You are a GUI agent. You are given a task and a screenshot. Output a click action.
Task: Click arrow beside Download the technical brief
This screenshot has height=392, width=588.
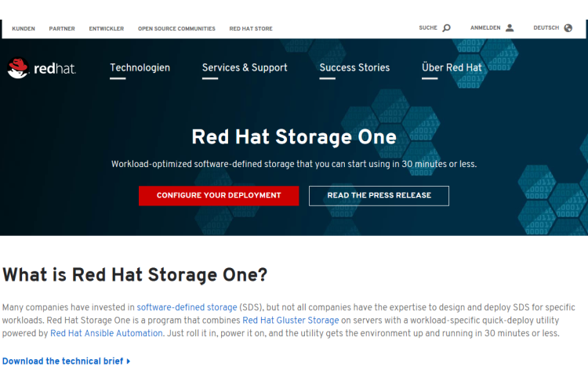(129, 361)
